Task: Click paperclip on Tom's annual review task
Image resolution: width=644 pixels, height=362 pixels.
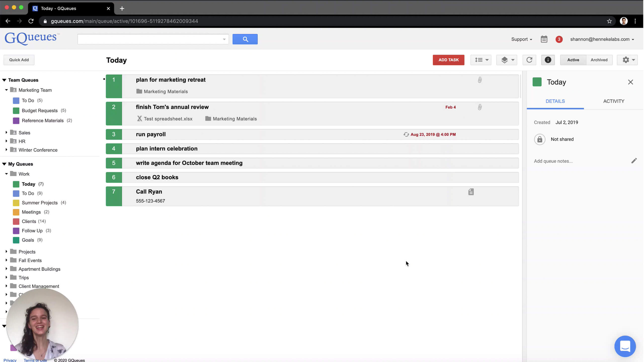Action: click(x=480, y=107)
